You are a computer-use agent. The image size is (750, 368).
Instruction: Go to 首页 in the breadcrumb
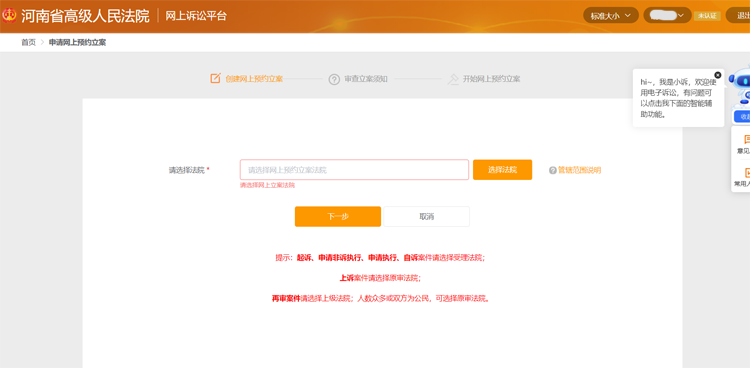pos(28,42)
